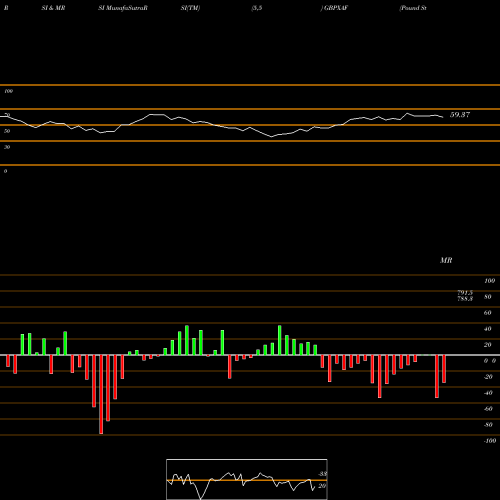The width and height of the screenshot is (500, 500).
Task: Click the 80 label on MR axis
Action: click(487, 297)
